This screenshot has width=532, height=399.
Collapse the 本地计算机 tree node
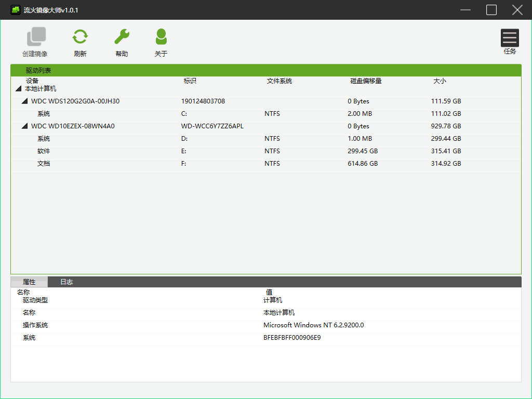(19, 89)
